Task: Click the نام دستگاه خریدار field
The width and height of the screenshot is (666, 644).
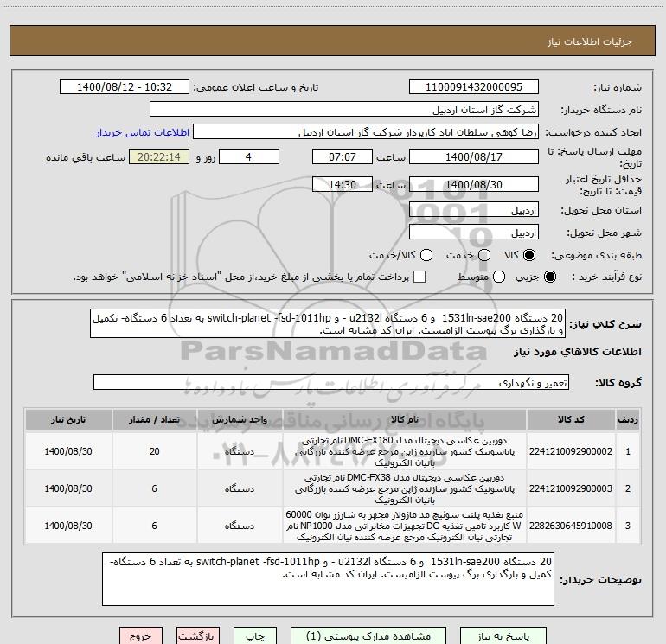Action: click(344, 109)
